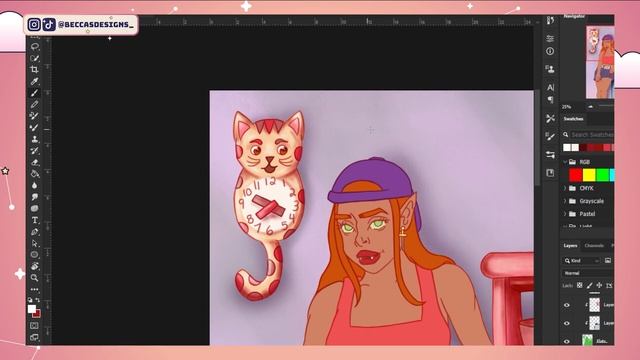Open the Brush Settings panel icon
This screenshot has height=360, width=640.
(550, 136)
